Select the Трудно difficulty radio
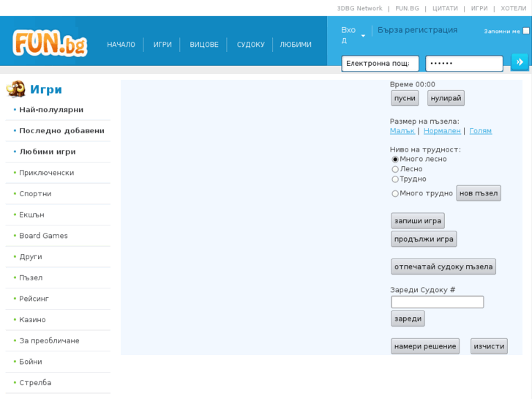This screenshot has width=532, height=399. click(395, 179)
